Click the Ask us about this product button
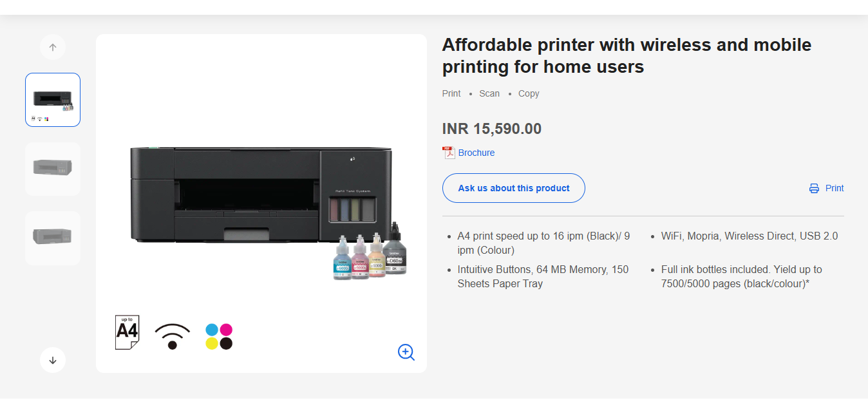 click(513, 187)
